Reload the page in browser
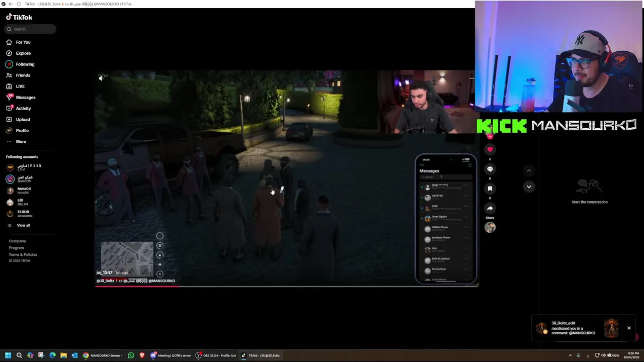Viewport: 644px width, 362px height. 19,4
